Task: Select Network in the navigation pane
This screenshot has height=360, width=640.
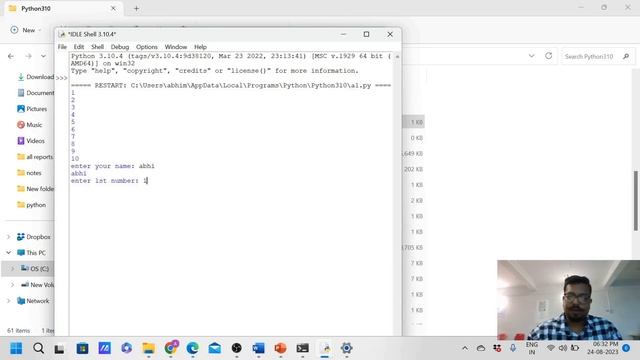Action: (x=33, y=301)
